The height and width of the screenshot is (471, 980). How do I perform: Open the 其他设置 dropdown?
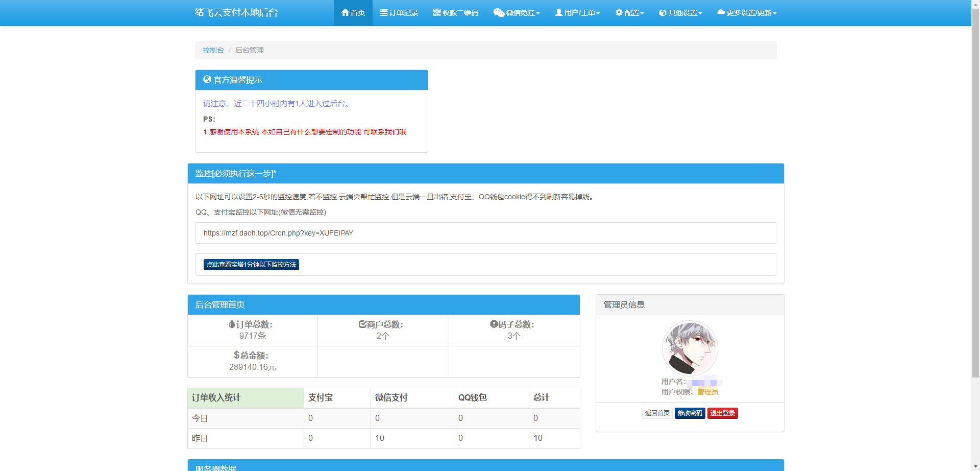(680, 13)
